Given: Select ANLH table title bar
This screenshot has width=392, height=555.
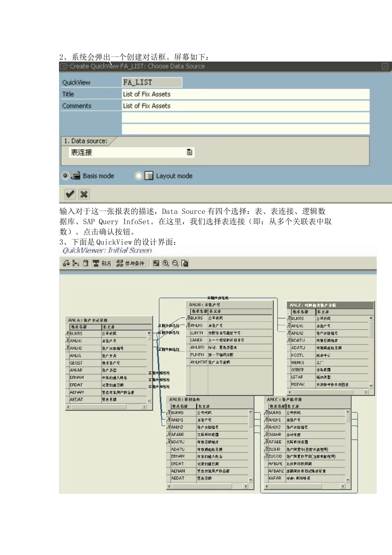Looking at the screenshot, I should point(229,305).
